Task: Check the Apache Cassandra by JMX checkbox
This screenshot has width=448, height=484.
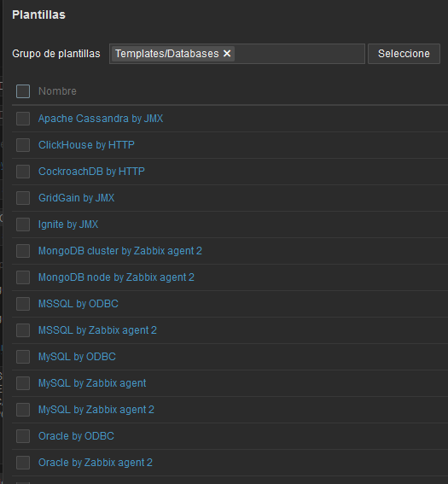Action: [23, 119]
